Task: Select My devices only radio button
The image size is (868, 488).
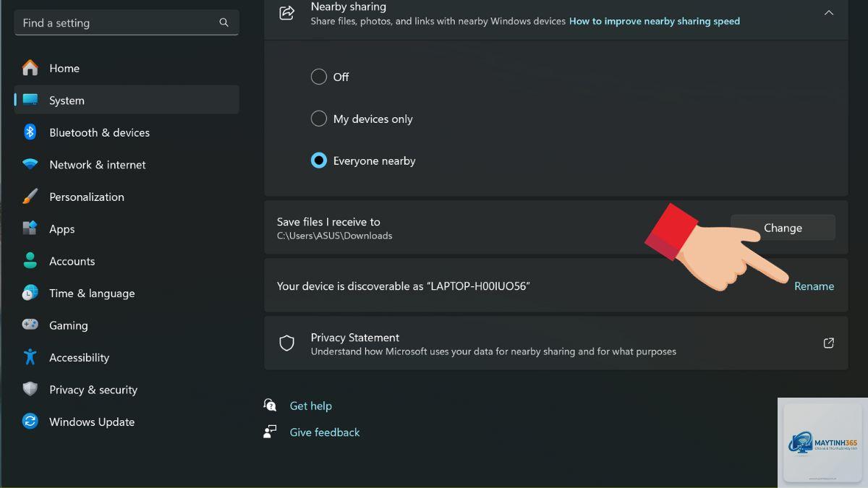Action: point(319,119)
